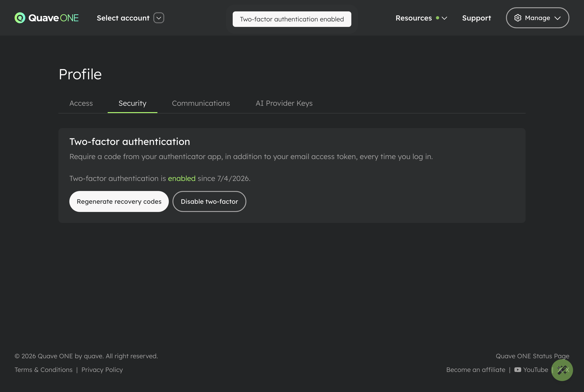Viewport: 584px width, 392px height.
Task: Switch to the Access tab
Action: (81, 103)
